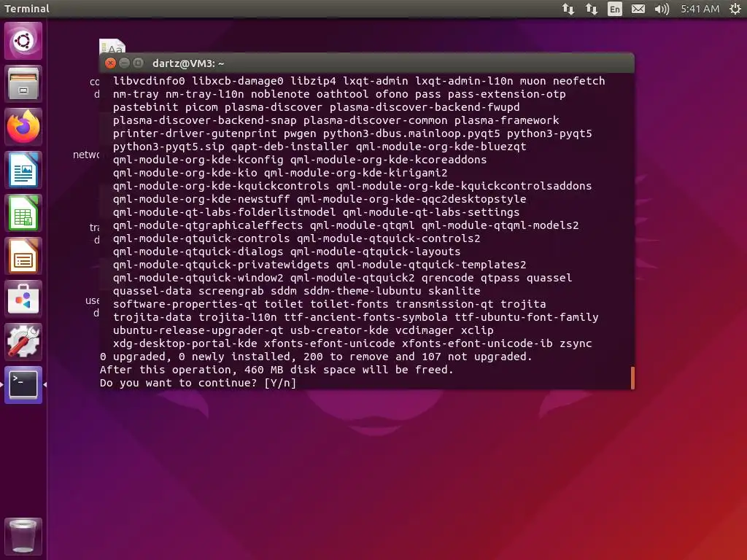Maximize the dartz@VM3 terminal window
This screenshot has height=560, width=747.
click(x=138, y=63)
